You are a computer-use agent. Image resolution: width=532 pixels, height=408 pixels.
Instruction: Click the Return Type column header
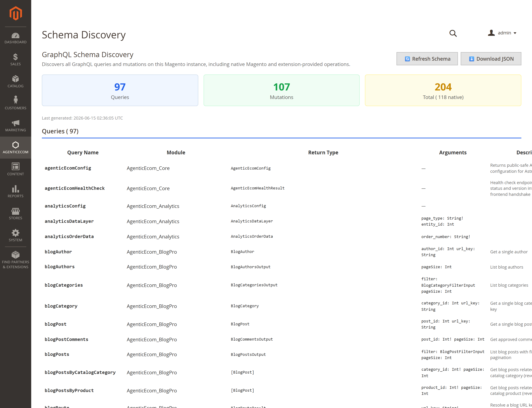(323, 153)
